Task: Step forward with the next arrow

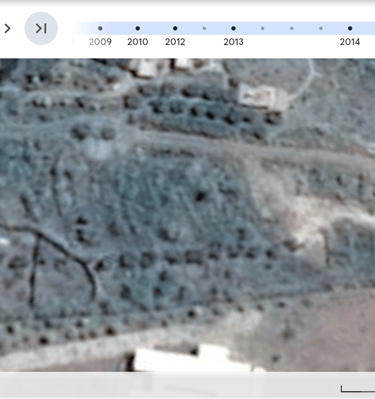Action: point(7,29)
